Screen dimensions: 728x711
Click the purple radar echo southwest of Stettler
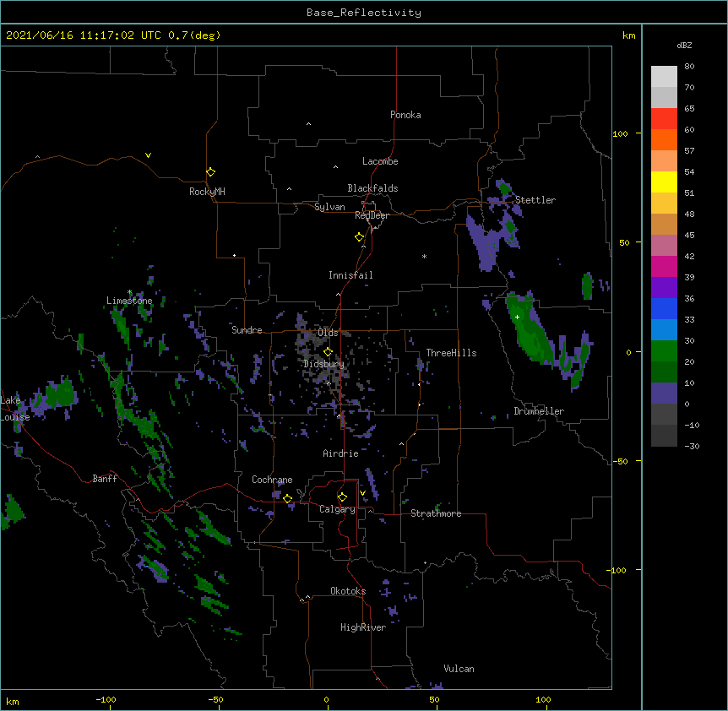[483, 244]
